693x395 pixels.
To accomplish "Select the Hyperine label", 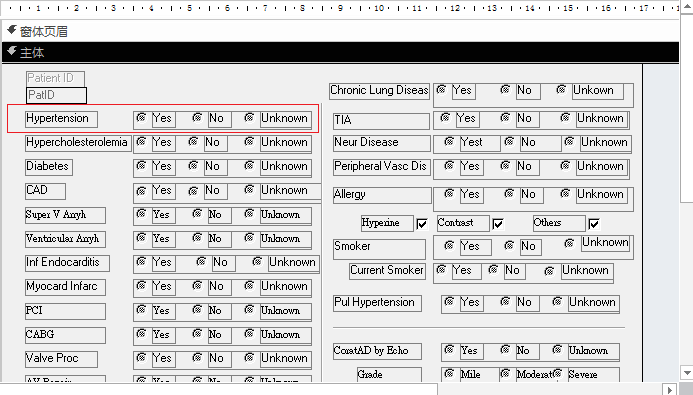I will tap(388, 223).
